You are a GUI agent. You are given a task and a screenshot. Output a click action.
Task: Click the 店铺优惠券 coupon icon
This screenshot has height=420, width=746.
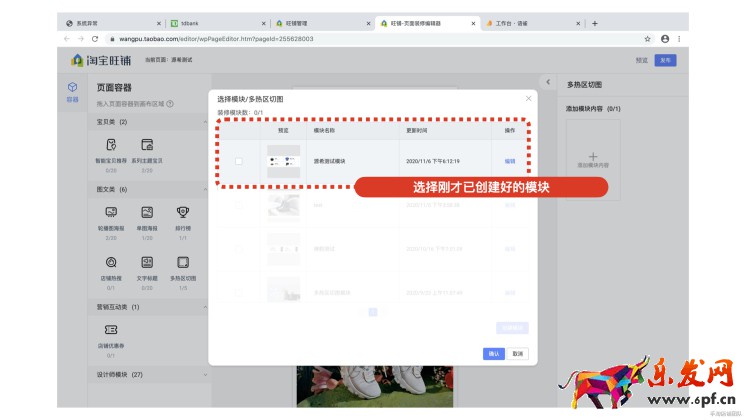click(x=111, y=330)
